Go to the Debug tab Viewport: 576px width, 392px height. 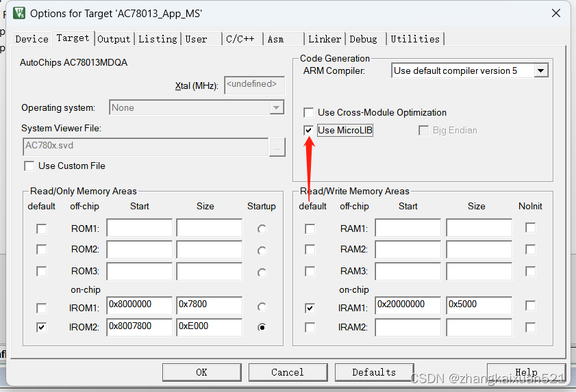coord(366,39)
